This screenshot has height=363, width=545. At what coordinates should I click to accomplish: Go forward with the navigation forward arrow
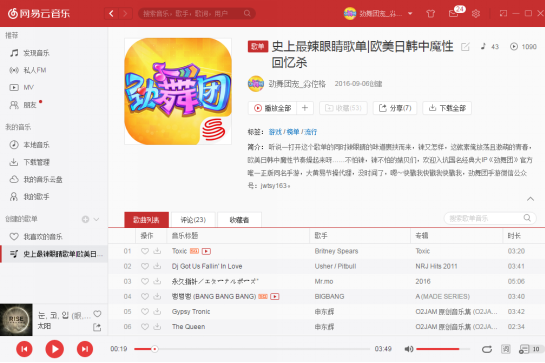(x=125, y=14)
